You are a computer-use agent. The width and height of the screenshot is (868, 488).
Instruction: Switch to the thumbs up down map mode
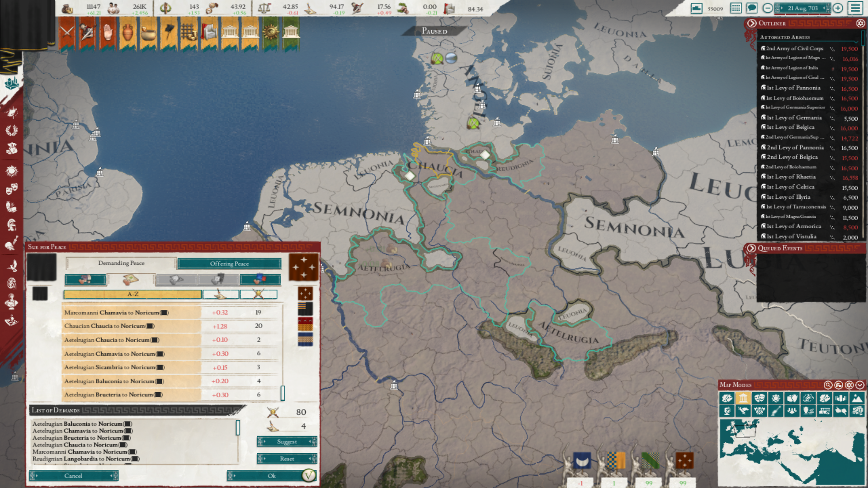point(841,411)
